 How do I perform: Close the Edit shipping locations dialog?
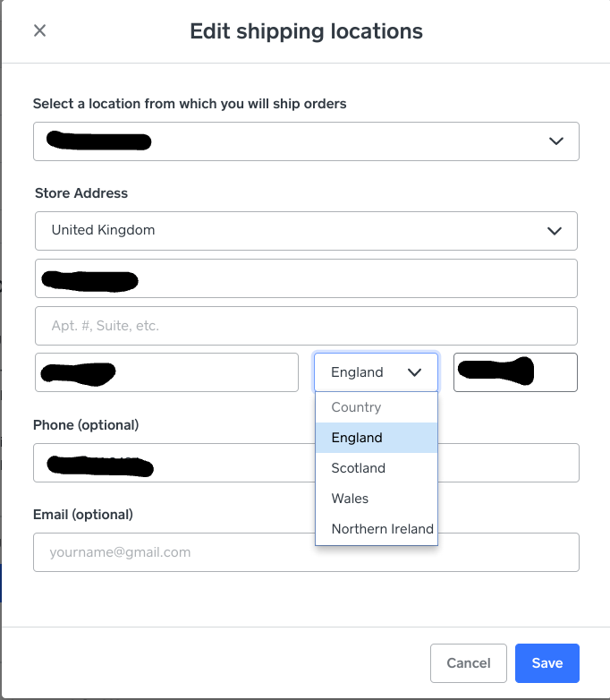point(39,30)
